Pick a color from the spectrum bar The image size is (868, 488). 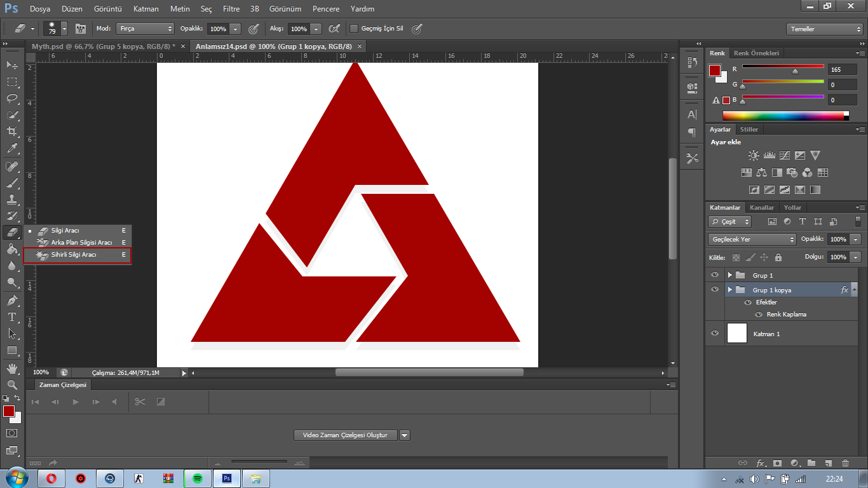[785, 116]
